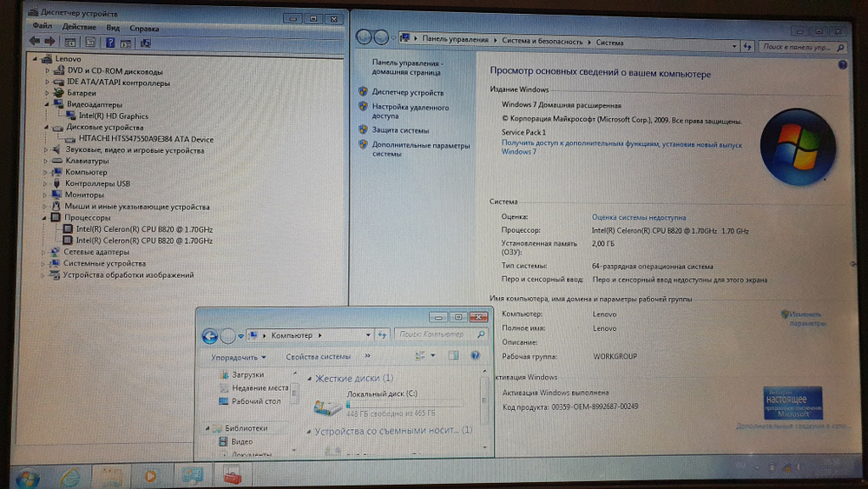
Task: Click the scan for hardware changes icon
Action: pyautogui.click(x=146, y=43)
